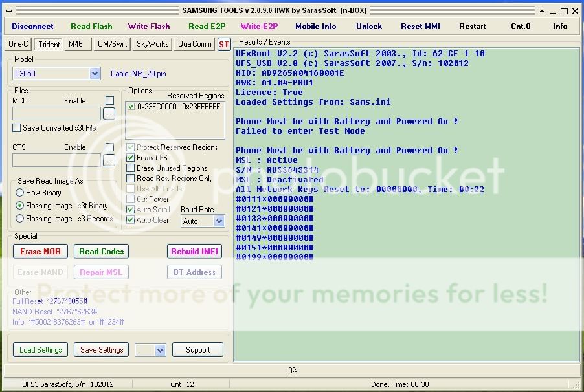584x392 pixels.
Task: Switch to the One-C tab
Action: coord(18,44)
